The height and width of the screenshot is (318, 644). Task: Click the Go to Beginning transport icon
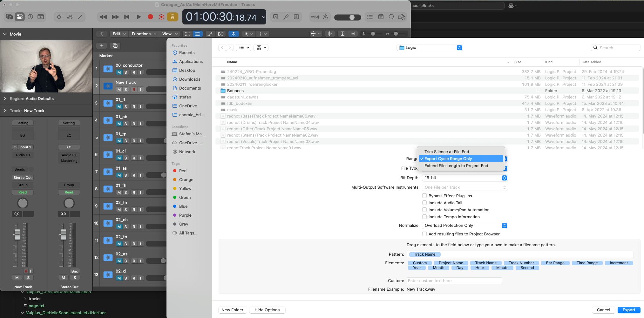pos(127,17)
